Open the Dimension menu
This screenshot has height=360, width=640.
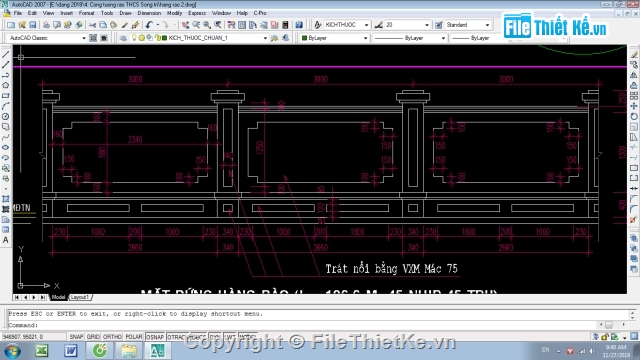click(149, 13)
